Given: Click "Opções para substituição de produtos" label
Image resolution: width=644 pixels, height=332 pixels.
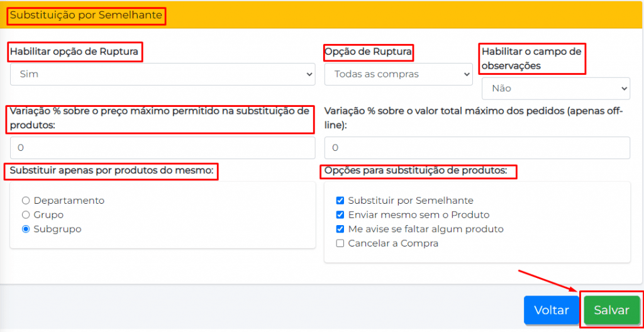Looking at the screenshot, I should pyautogui.click(x=418, y=170).
